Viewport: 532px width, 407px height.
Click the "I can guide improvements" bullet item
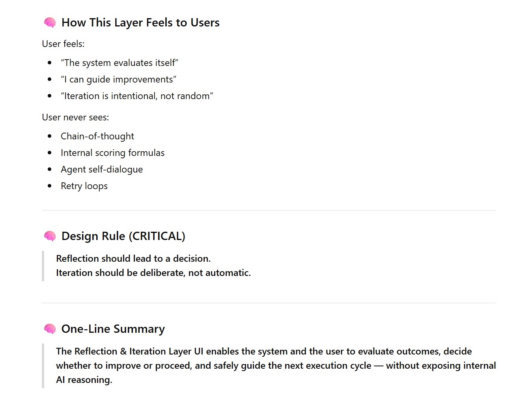click(118, 79)
